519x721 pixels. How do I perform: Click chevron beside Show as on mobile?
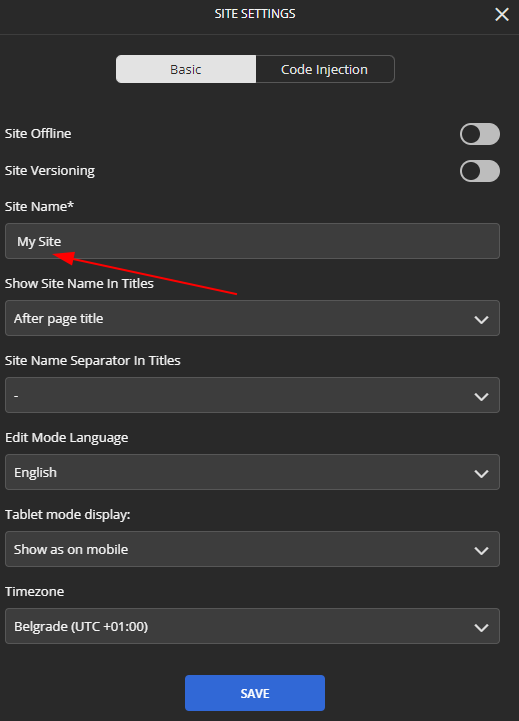click(x=481, y=550)
